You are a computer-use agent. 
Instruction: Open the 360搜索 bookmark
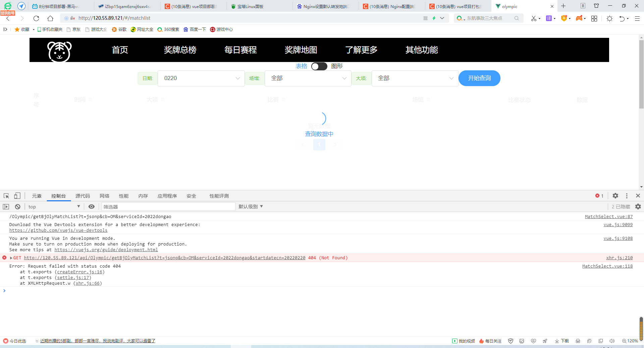168,29
